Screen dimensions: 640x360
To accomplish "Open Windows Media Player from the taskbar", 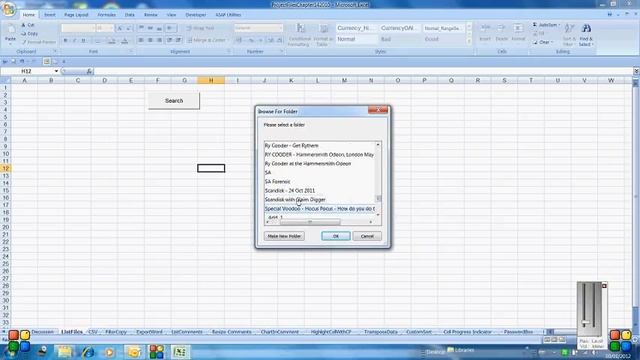I will 110,351.
